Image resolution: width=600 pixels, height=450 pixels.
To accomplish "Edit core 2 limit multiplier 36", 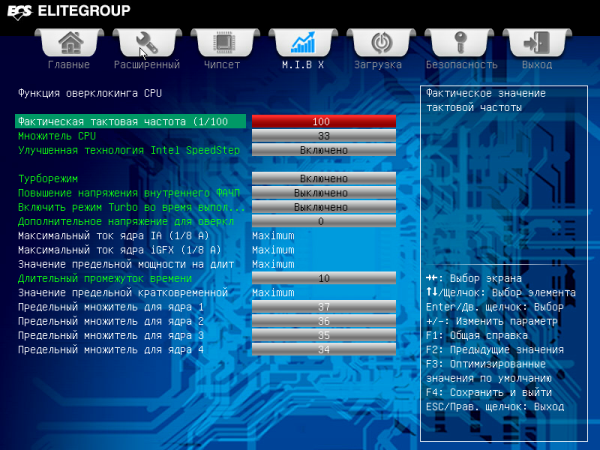I will pyautogui.click(x=324, y=321).
